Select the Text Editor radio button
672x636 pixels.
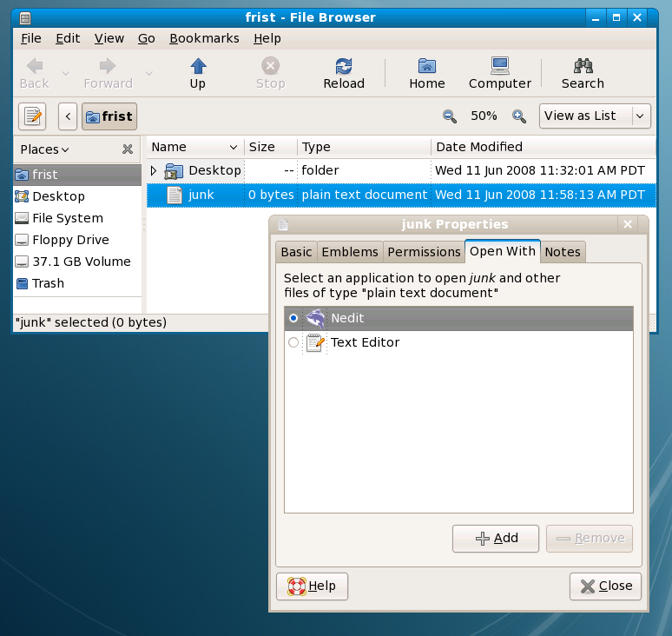[x=293, y=343]
